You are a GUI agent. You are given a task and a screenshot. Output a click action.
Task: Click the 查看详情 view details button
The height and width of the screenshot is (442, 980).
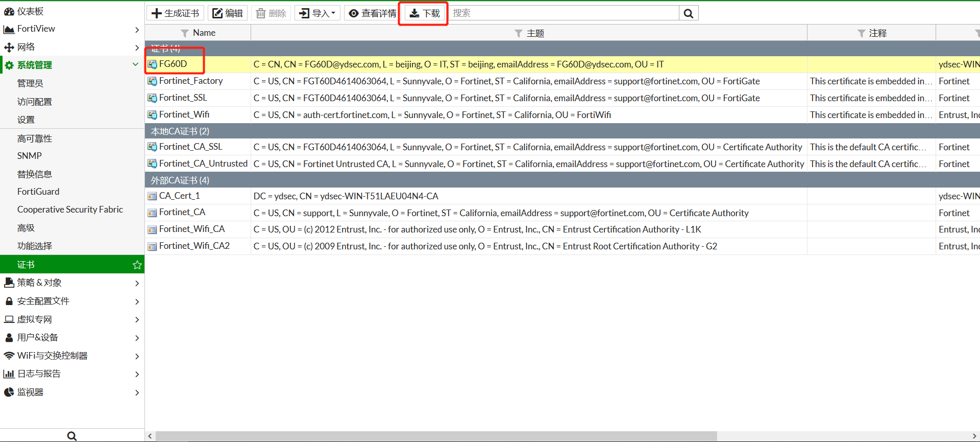[372, 13]
